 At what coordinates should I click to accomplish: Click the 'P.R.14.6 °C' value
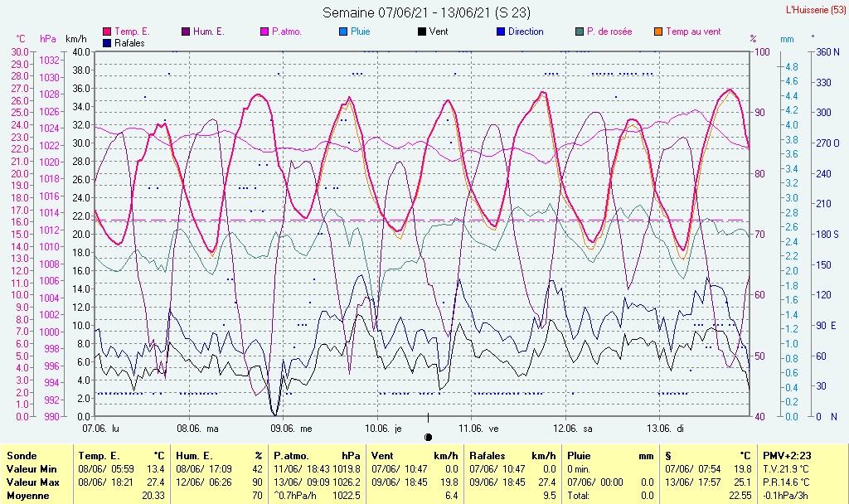point(786,482)
